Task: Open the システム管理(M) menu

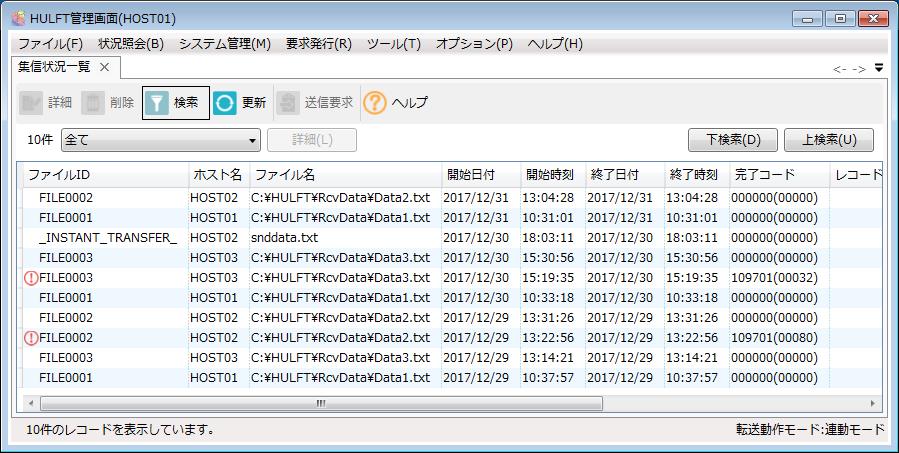Action: (225, 44)
